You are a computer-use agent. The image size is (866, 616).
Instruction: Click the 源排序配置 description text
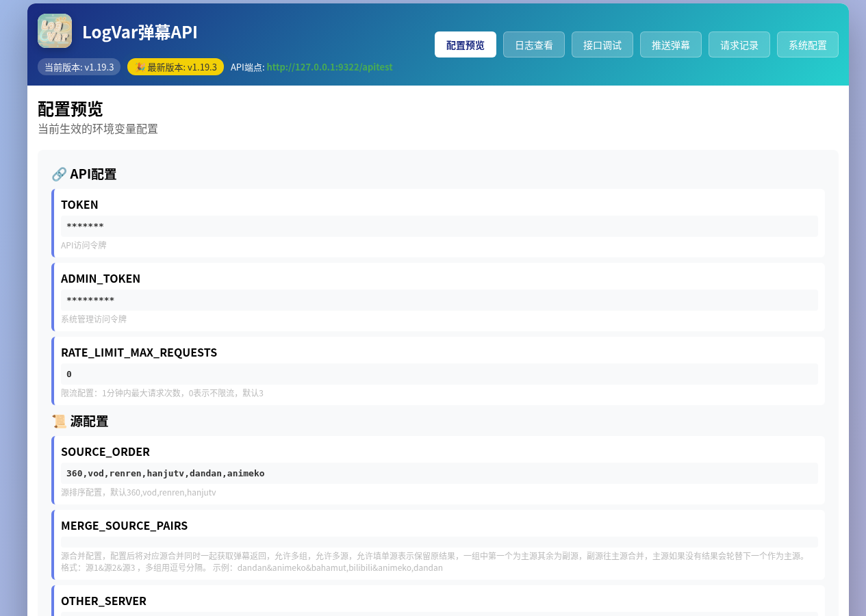pos(138,492)
